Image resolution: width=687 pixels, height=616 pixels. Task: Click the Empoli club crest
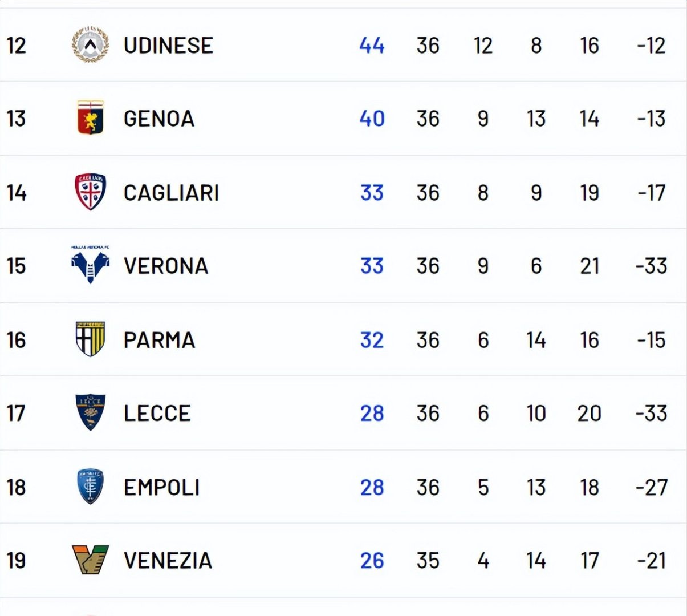coord(90,487)
